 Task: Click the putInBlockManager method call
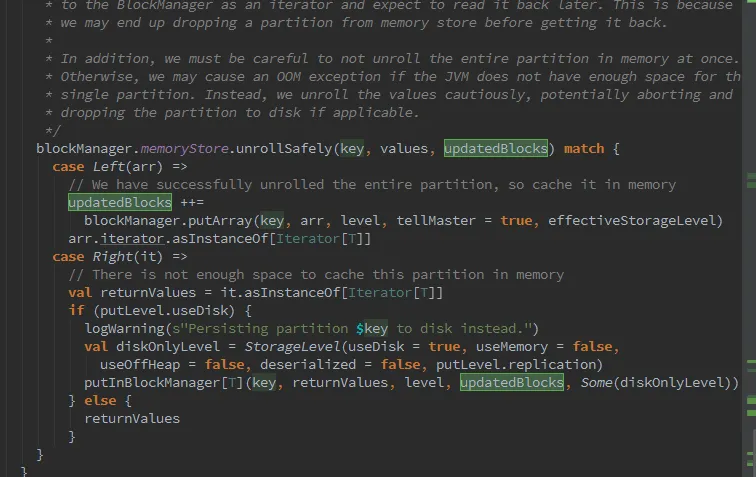click(x=152, y=383)
